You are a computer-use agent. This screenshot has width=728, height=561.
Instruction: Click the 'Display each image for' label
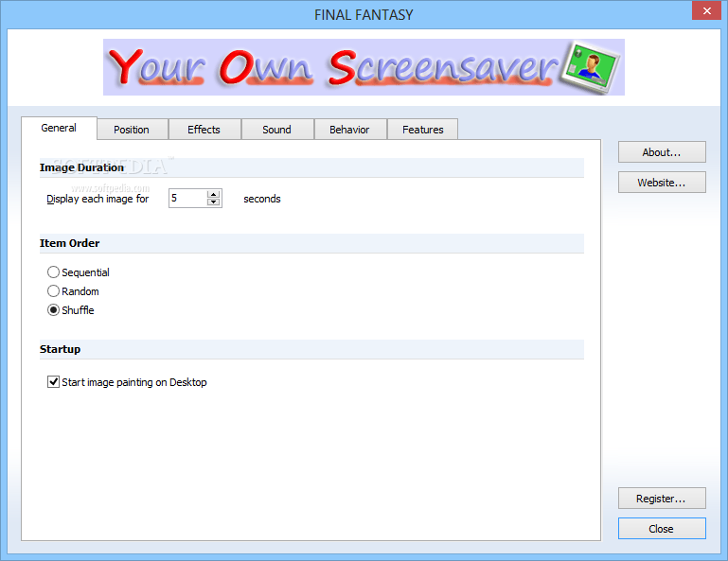[x=98, y=199]
